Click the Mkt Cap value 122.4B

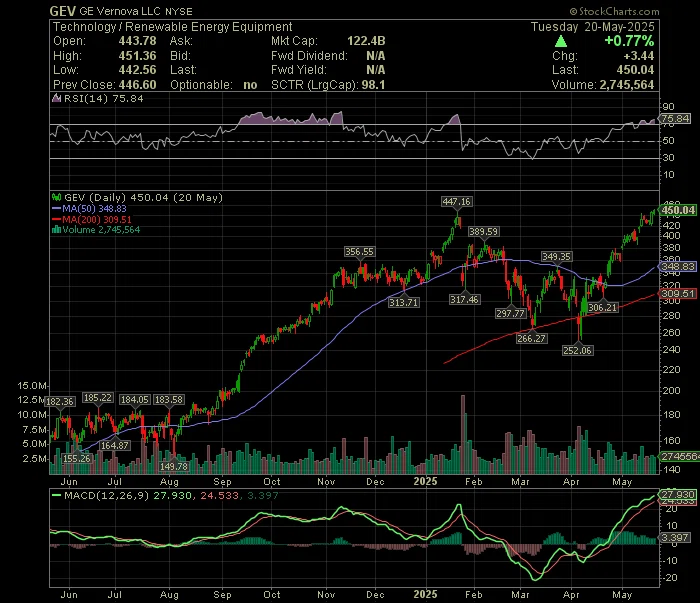[366, 41]
